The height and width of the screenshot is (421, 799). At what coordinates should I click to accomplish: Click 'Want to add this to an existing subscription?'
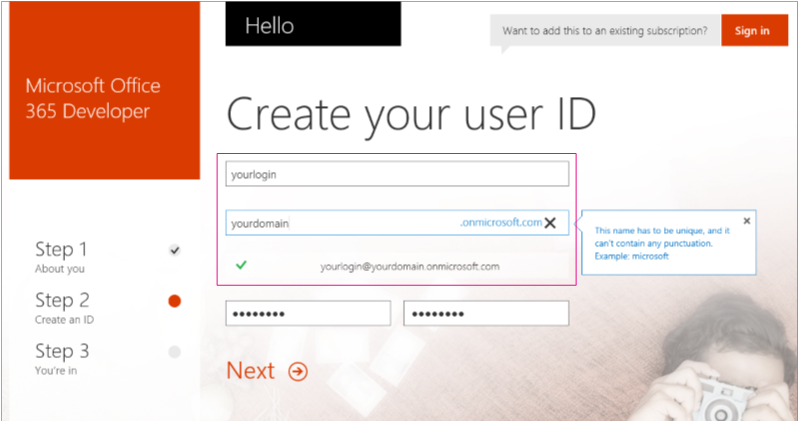[605, 31]
